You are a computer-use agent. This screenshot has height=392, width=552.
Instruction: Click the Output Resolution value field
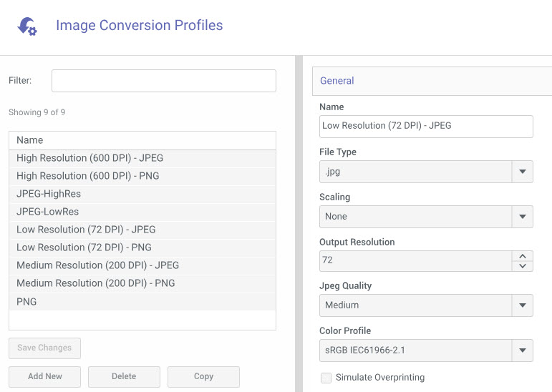tap(415, 261)
